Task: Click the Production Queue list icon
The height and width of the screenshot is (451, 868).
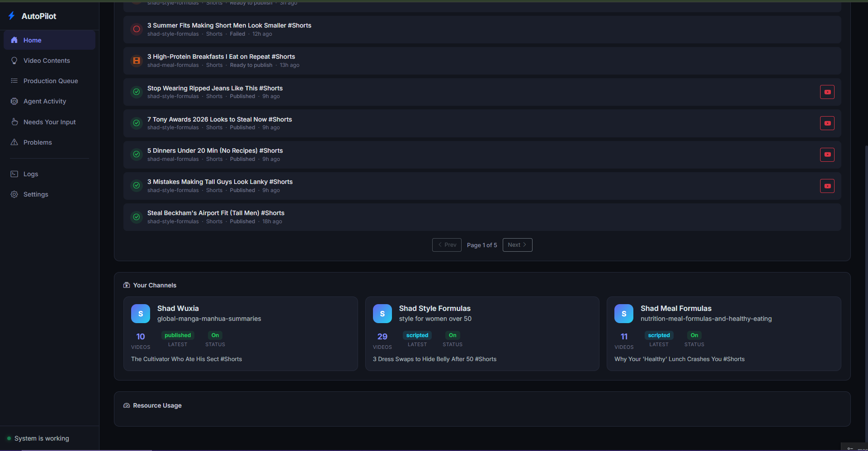Action: click(x=14, y=81)
